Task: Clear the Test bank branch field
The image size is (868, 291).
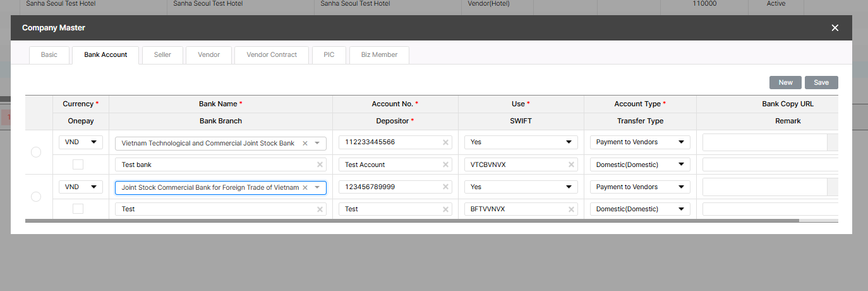Action: pos(320,165)
